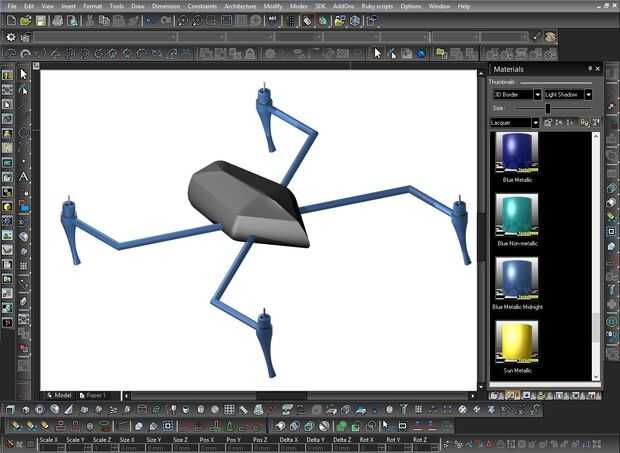
Task: Open the Modify menu
Action: (272, 6)
